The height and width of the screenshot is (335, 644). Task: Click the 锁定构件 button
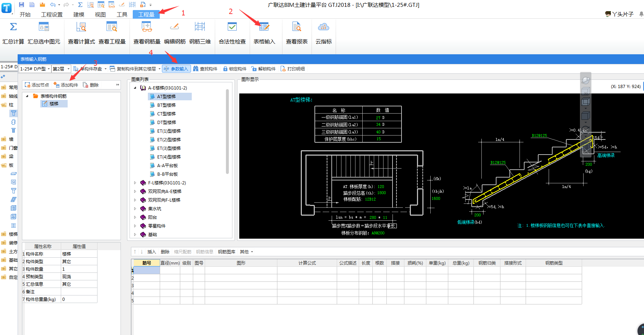[x=235, y=69]
